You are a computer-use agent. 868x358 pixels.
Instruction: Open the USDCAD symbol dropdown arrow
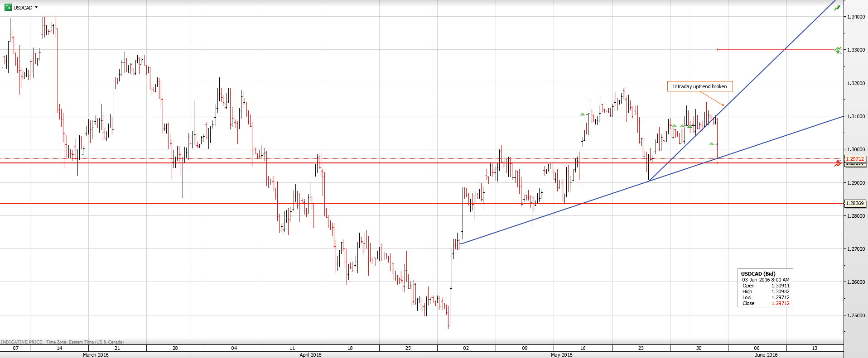tap(36, 7)
